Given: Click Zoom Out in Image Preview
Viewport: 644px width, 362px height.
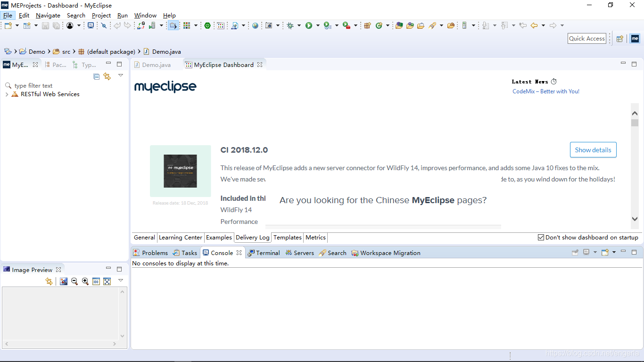Looking at the screenshot, I should pos(74,281).
